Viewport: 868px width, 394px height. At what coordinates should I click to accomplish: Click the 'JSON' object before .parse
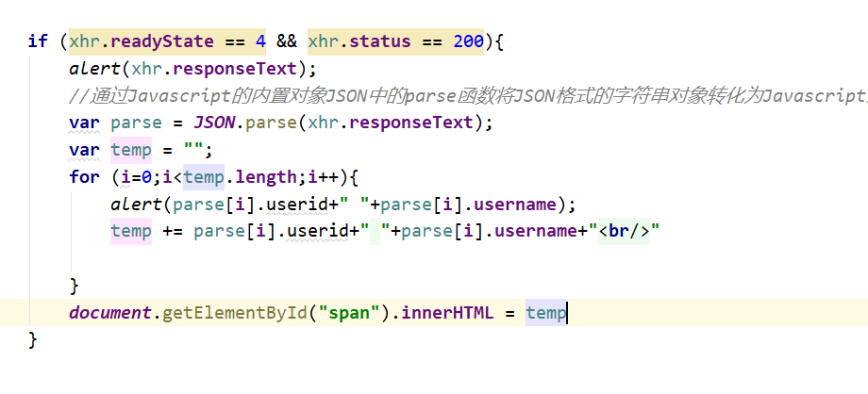tap(214, 123)
